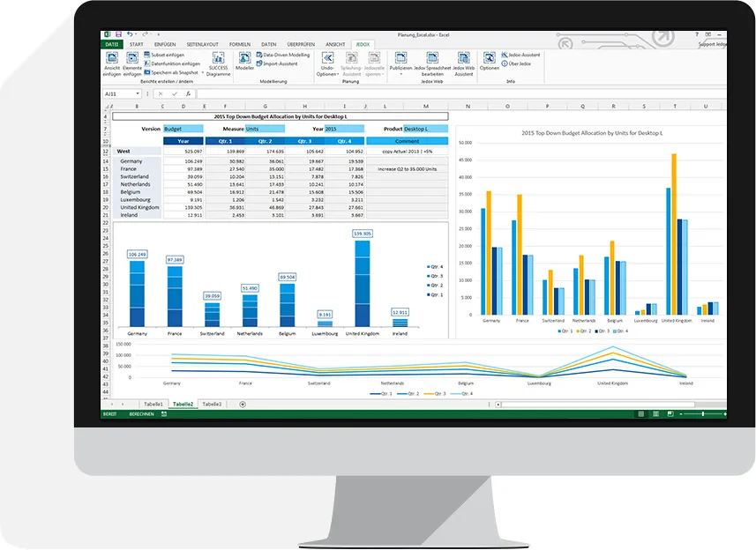Open Jedox Optionen

click(x=490, y=61)
